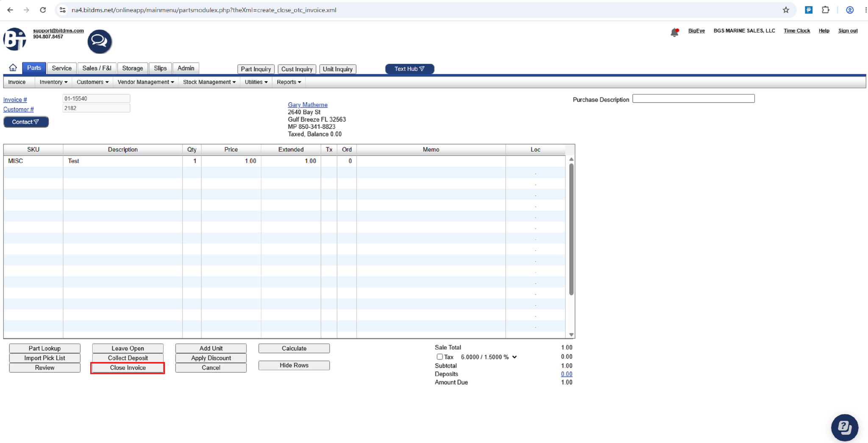Toggle the Tax checkbox
This screenshot has width=868, height=443.
[x=440, y=357]
